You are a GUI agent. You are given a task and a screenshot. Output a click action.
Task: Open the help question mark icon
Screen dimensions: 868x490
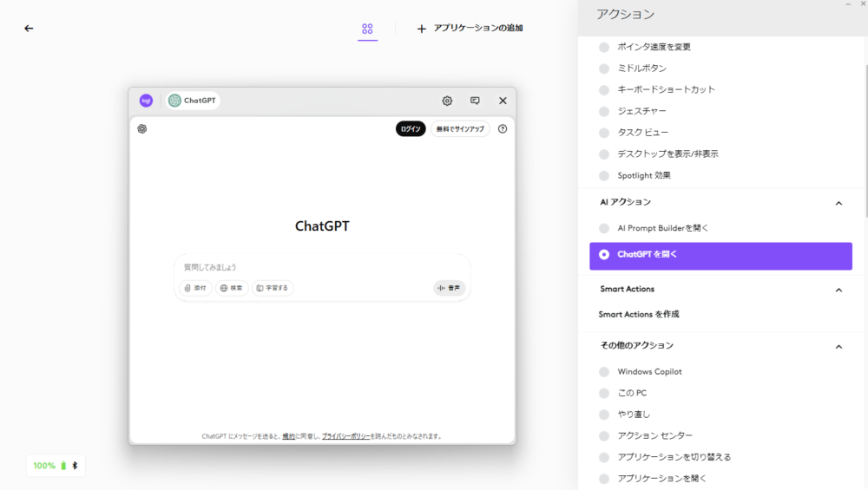pos(503,129)
